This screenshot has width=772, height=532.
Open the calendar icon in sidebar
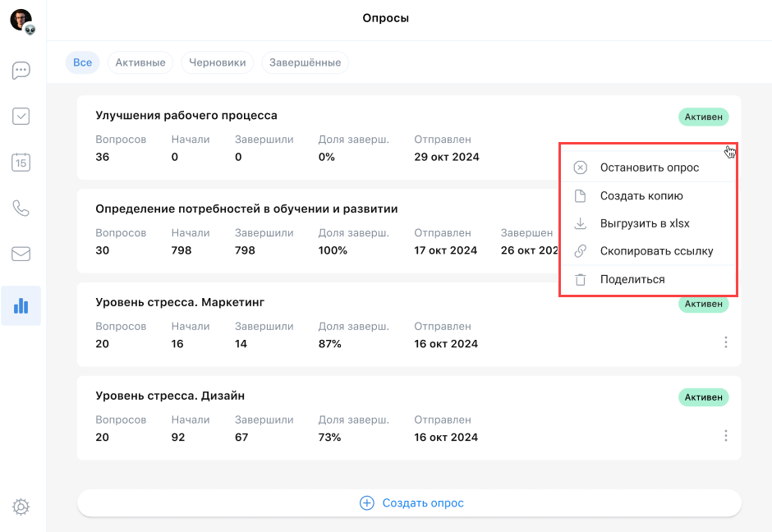(x=21, y=163)
